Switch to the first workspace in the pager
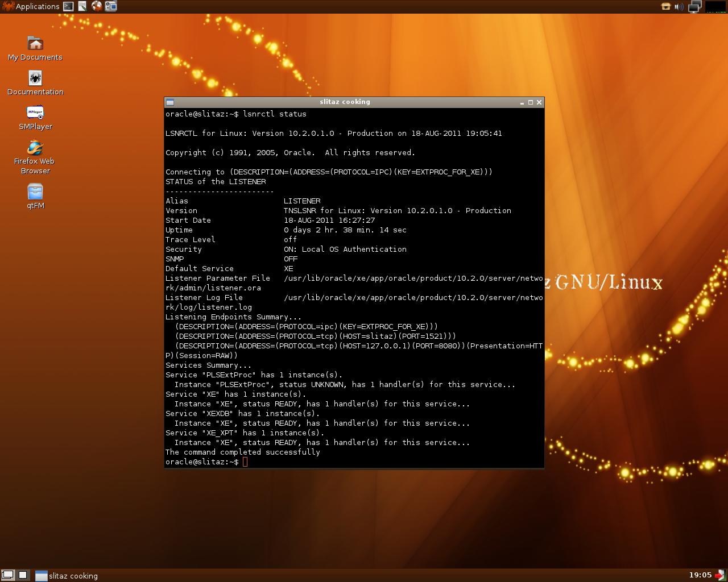 [x=8, y=575]
